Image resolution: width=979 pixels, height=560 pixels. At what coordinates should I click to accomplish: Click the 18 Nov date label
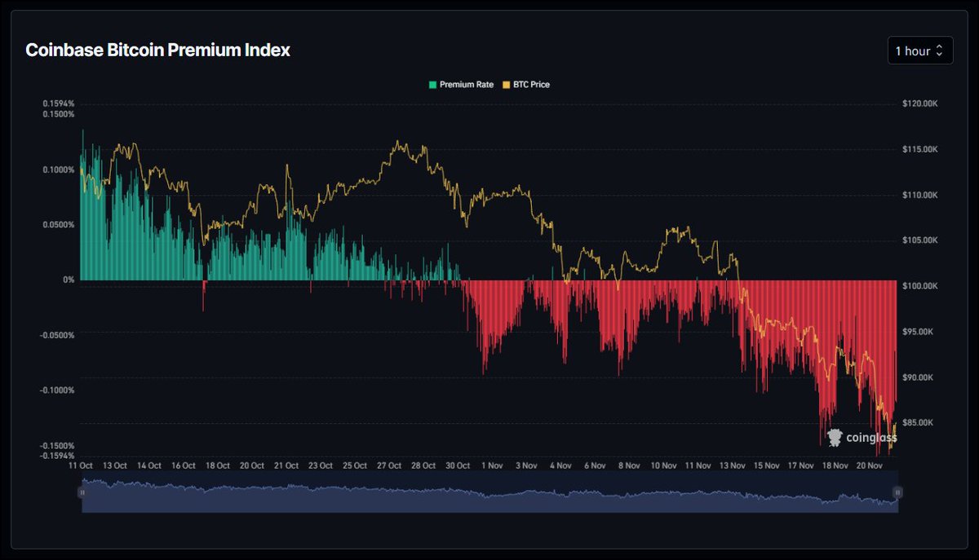(x=835, y=466)
